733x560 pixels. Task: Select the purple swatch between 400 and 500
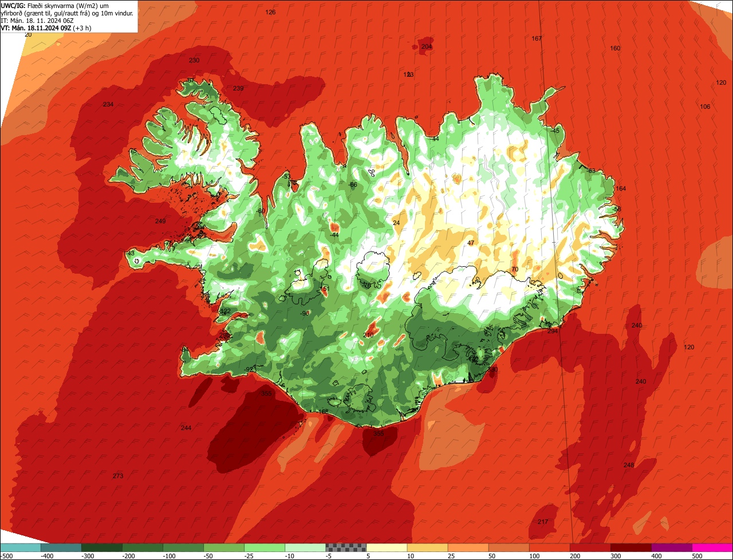coord(671,547)
